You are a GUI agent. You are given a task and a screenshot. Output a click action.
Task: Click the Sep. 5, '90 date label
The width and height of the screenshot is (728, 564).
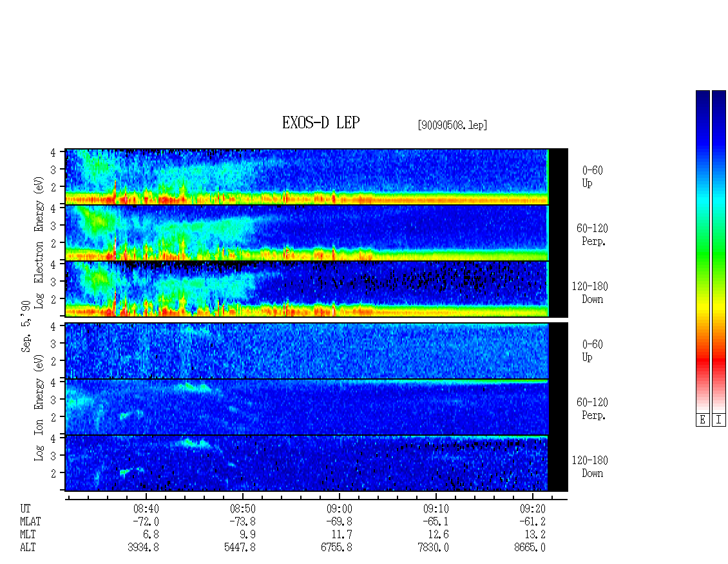(x=26, y=326)
